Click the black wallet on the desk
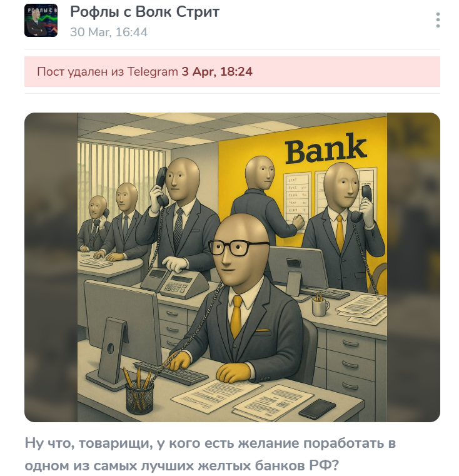Viewport: 459px width, 476px height. (x=317, y=409)
